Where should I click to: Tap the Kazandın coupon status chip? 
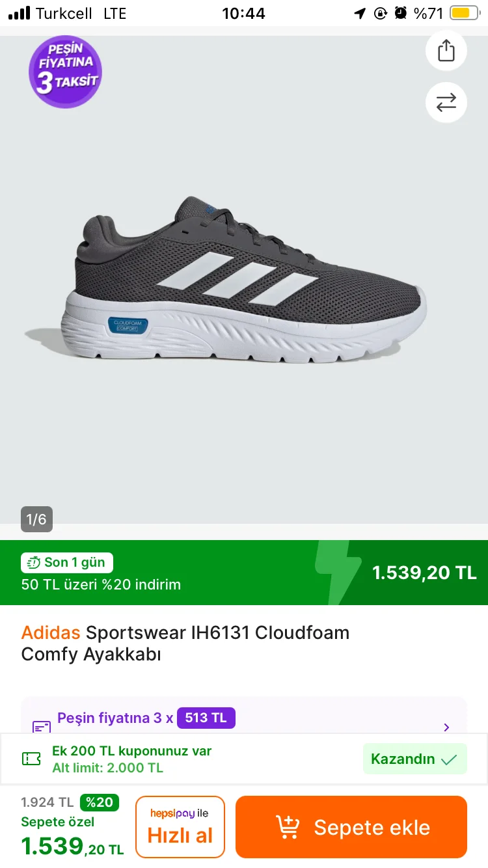click(414, 759)
